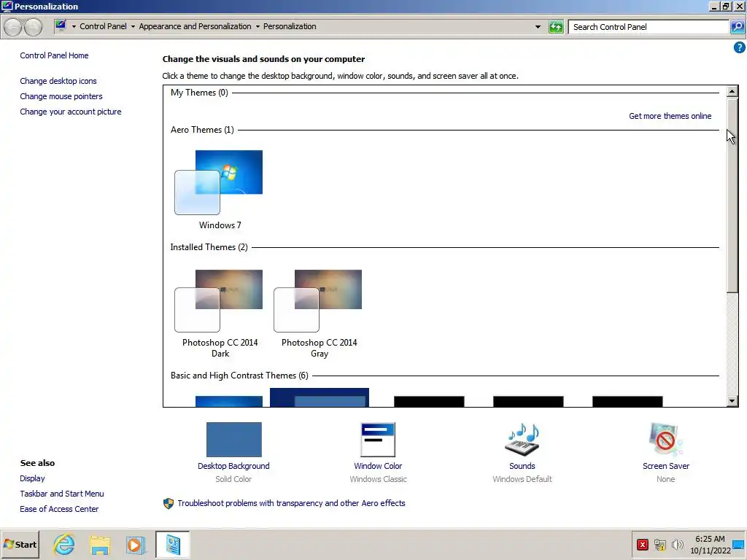Viewport: 747px width, 560px height.
Task: Click the theme list scroll up arrow
Action: coord(732,91)
